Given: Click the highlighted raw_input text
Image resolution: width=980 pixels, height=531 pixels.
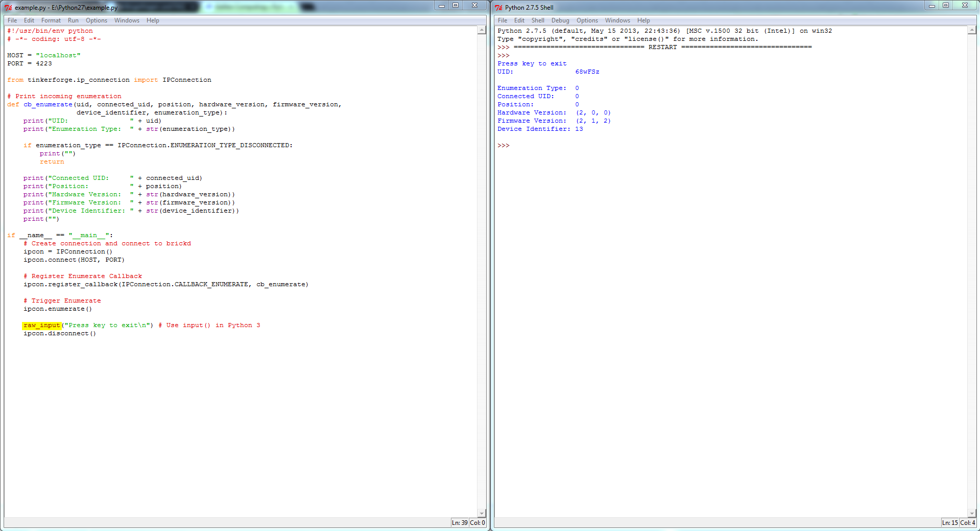Looking at the screenshot, I should 42,326.
